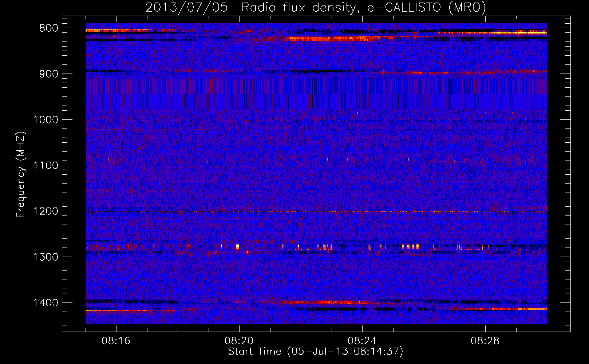Screen dimensions: 589x364
Task: Click the 800 frequency tick label
Action: pos(48,28)
